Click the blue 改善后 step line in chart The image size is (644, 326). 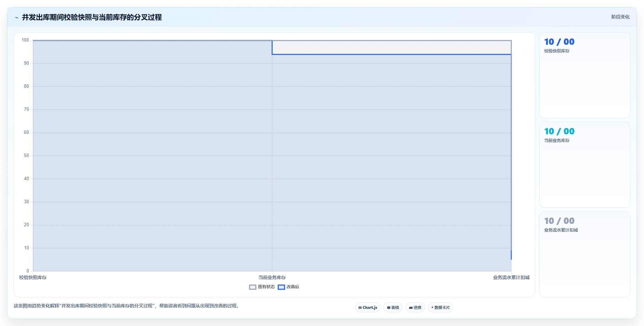click(391, 54)
